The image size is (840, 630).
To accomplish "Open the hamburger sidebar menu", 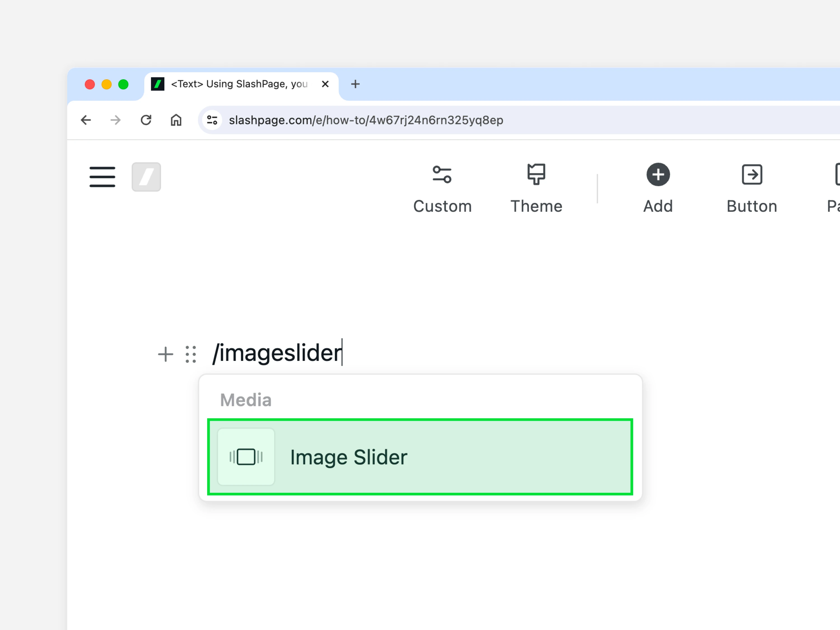I will pos(102,177).
